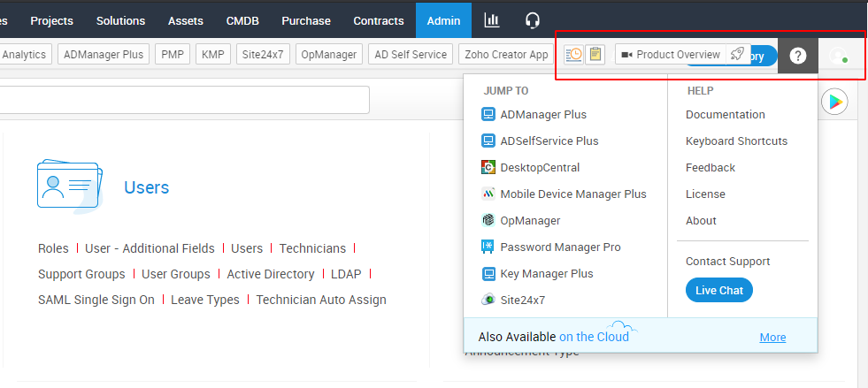View Keyboard Shortcuts help entry
The width and height of the screenshot is (868, 388).
coord(736,141)
